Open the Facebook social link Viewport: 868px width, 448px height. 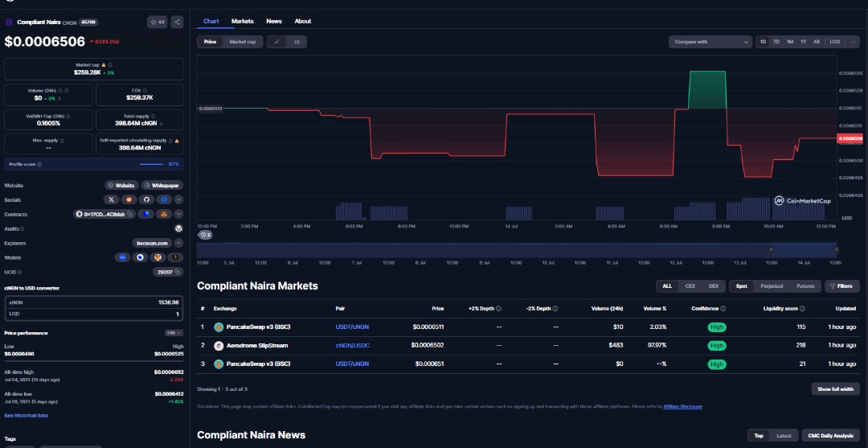point(164,199)
